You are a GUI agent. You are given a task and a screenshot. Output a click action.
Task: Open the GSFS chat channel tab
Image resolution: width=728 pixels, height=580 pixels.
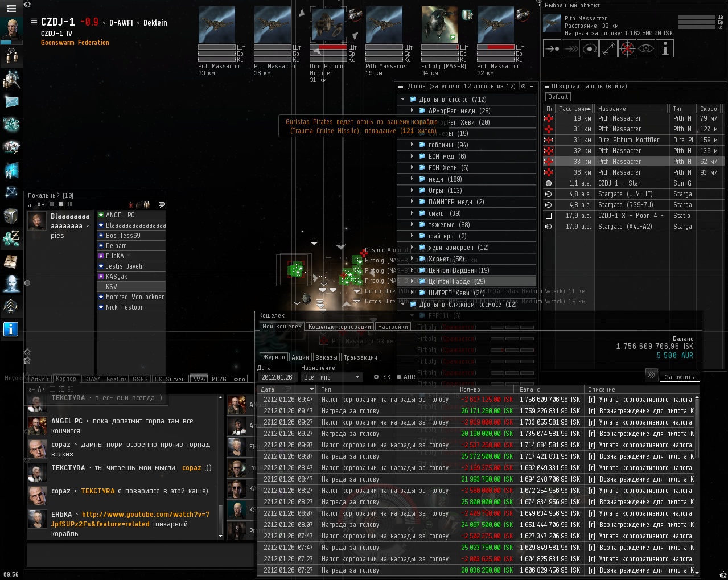(140, 379)
